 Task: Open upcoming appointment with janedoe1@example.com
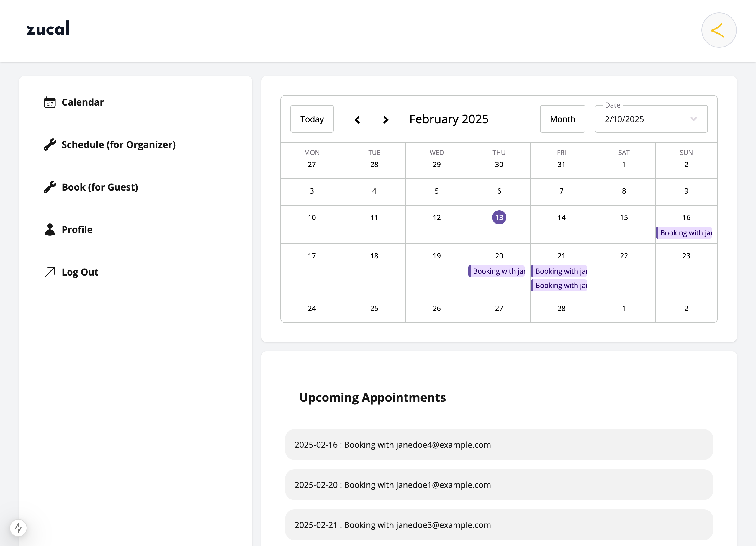coord(499,485)
